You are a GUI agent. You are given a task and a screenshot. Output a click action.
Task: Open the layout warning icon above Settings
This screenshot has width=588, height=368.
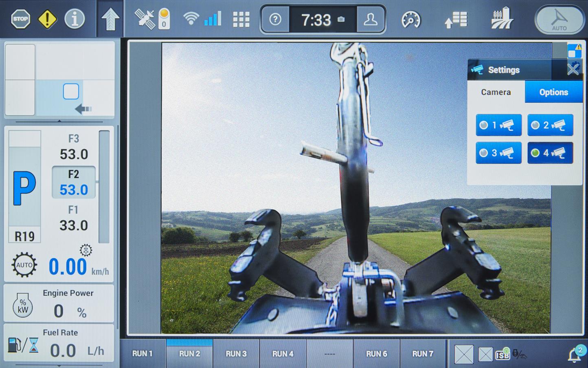point(575,51)
